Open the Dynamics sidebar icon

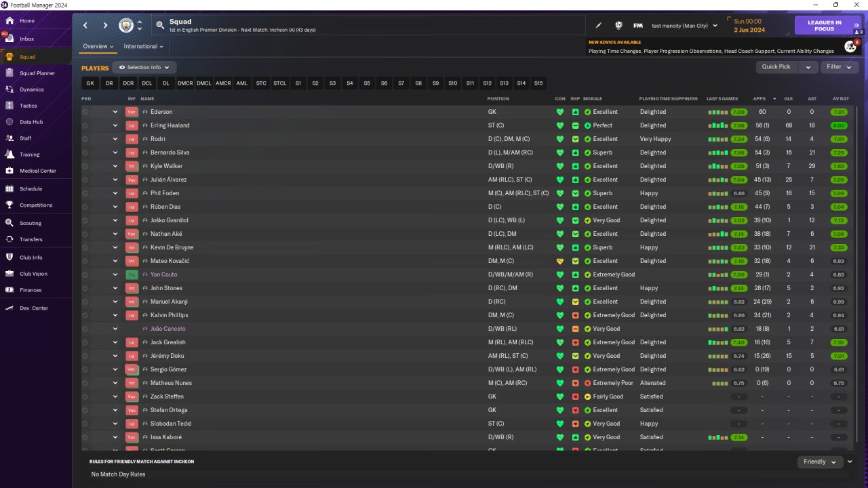9,89
